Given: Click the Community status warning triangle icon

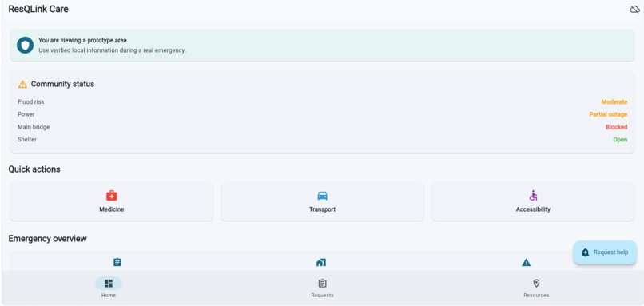Looking at the screenshot, I should (22, 84).
